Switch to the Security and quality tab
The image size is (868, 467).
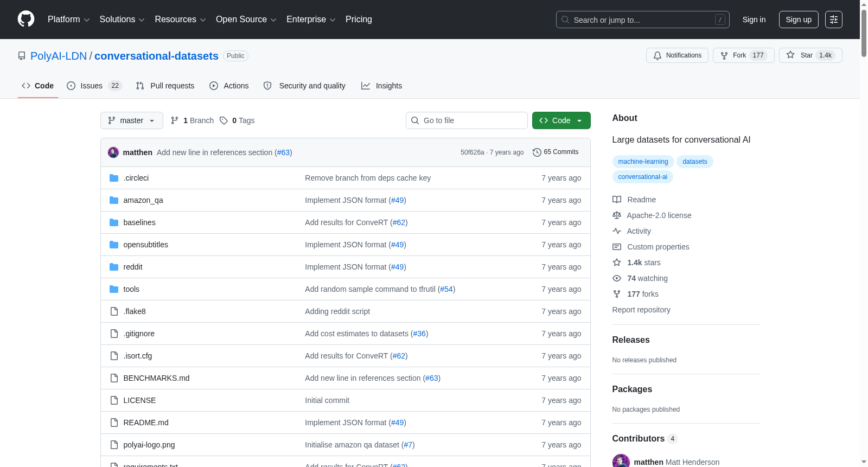point(304,86)
